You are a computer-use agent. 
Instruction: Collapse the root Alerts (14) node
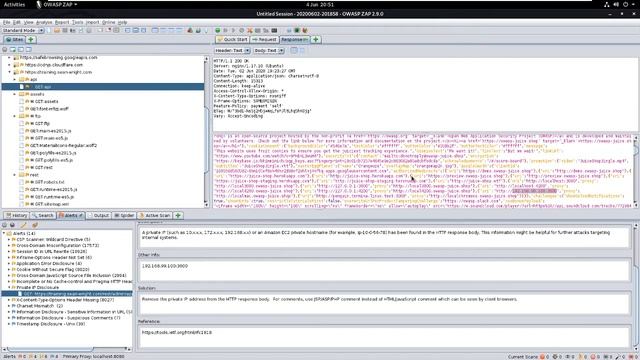click(x=4, y=233)
